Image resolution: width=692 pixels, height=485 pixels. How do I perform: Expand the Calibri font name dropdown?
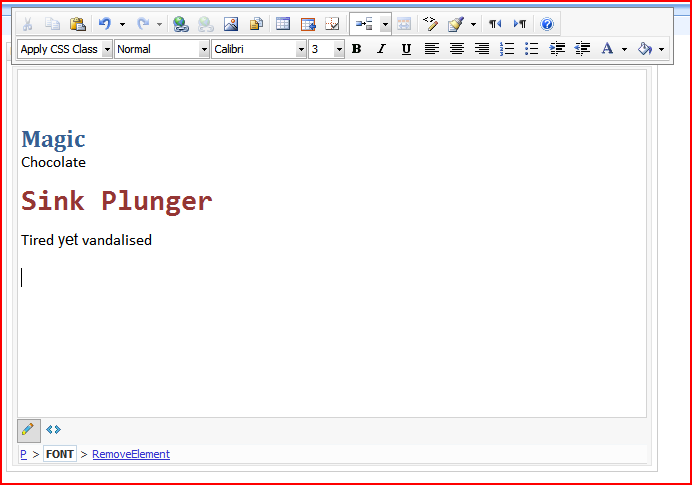point(301,49)
